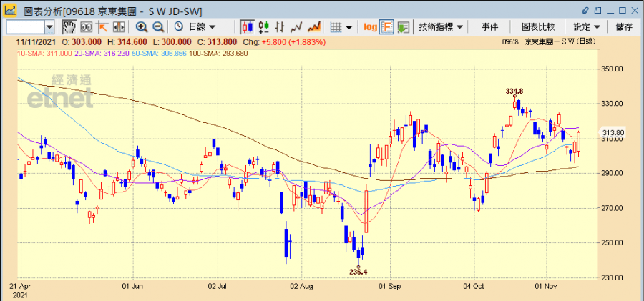Switch to OHLC bar chart type
The width and height of the screenshot is (644, 301).
279,26
